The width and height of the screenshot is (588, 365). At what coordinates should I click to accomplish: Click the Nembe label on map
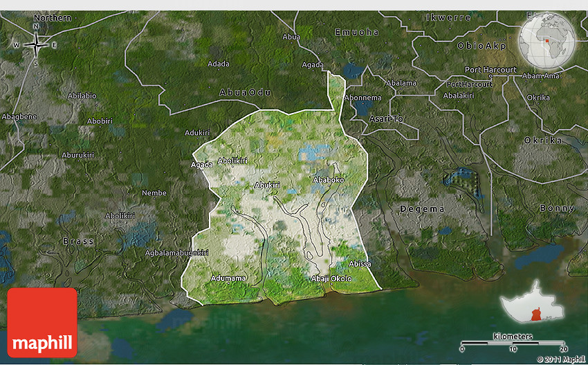coord(154,193)
